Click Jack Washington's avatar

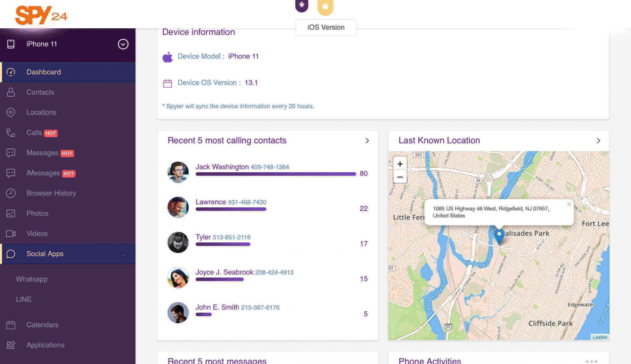[x=178, y=172]
